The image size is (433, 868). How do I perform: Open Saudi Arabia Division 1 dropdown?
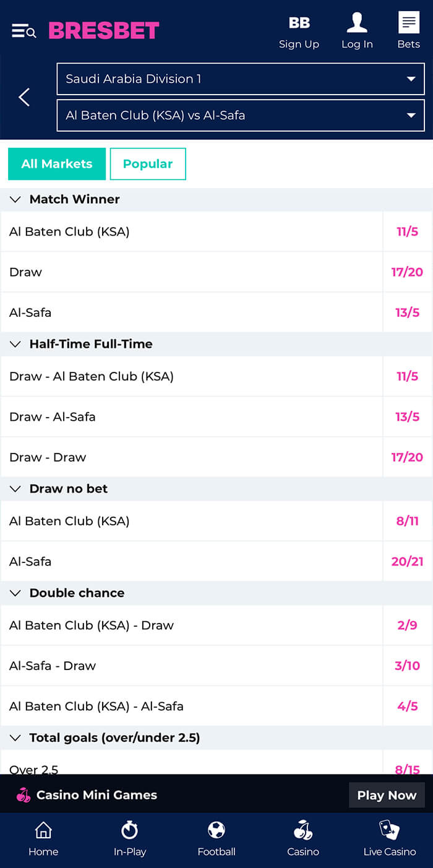tap(241, 79)
